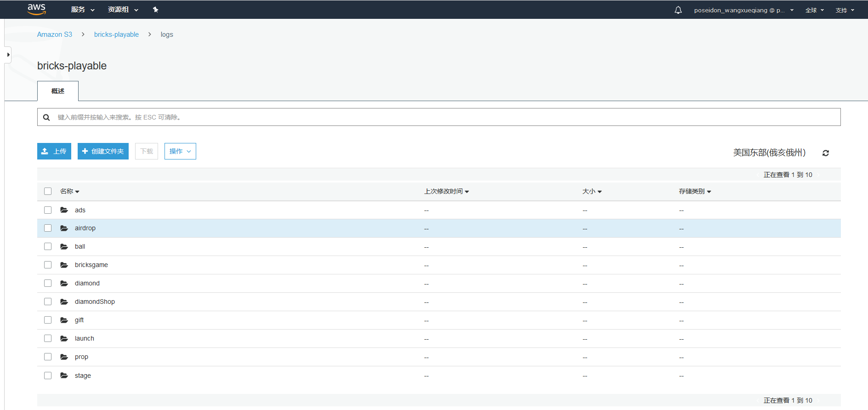868x410 pixels.
Task: Open the prop folder
Action: click(x=81, y=357)
